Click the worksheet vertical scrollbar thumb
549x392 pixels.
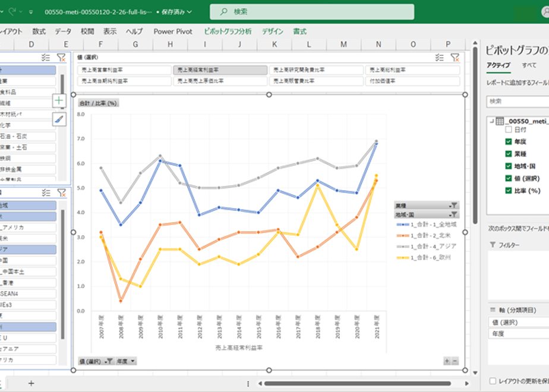tap(475, 135)
